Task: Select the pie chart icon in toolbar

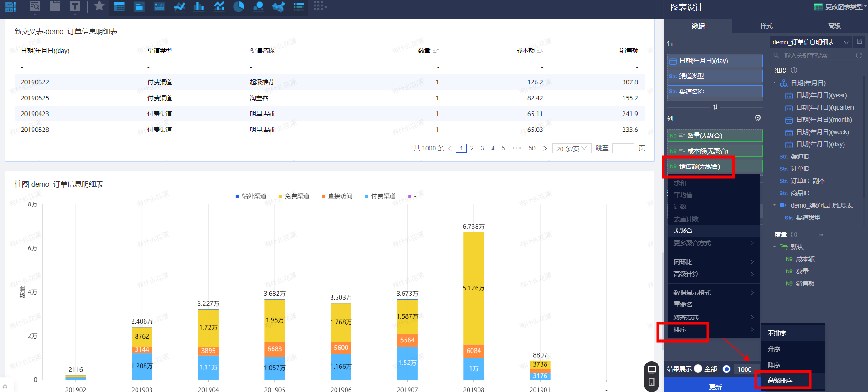Action: tap(239, 6)
